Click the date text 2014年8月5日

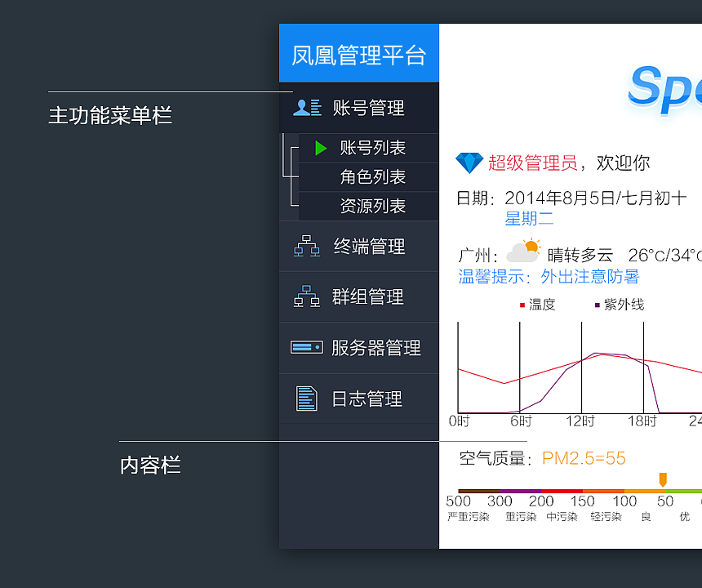[560, 198]
